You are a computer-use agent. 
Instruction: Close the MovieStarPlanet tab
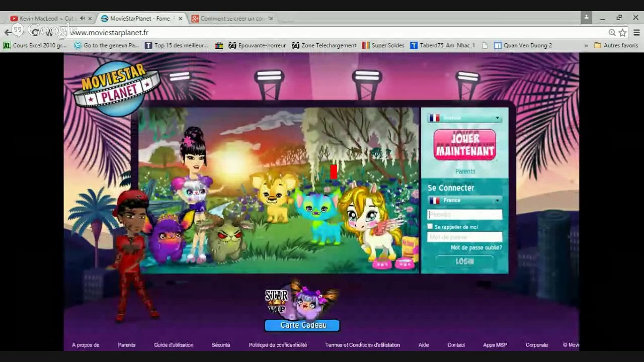pyautogui.click(x=180, y=19)
